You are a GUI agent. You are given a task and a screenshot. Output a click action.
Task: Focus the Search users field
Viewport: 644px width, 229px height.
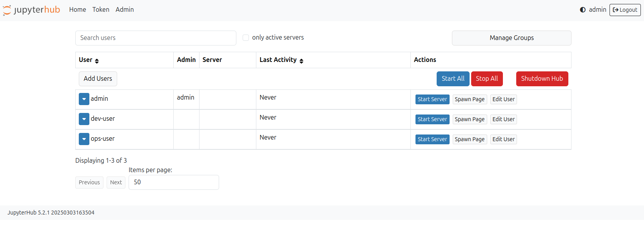(156, 38)
